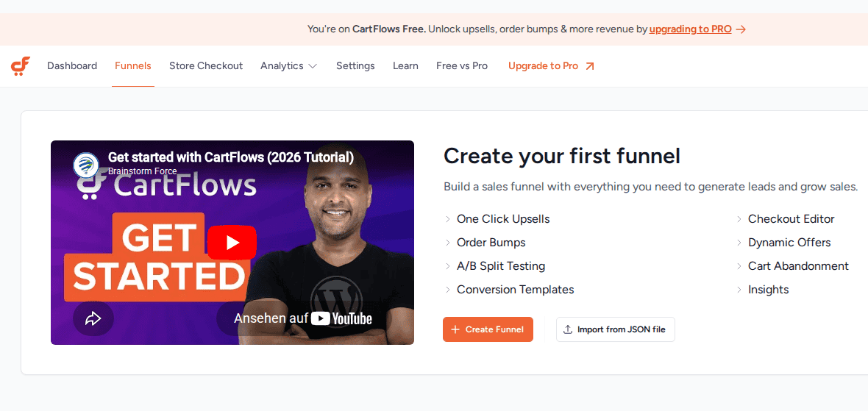Click the A/B Split Testing text
Viewport: 868px width, 411px height.
(x=501, y=266)
